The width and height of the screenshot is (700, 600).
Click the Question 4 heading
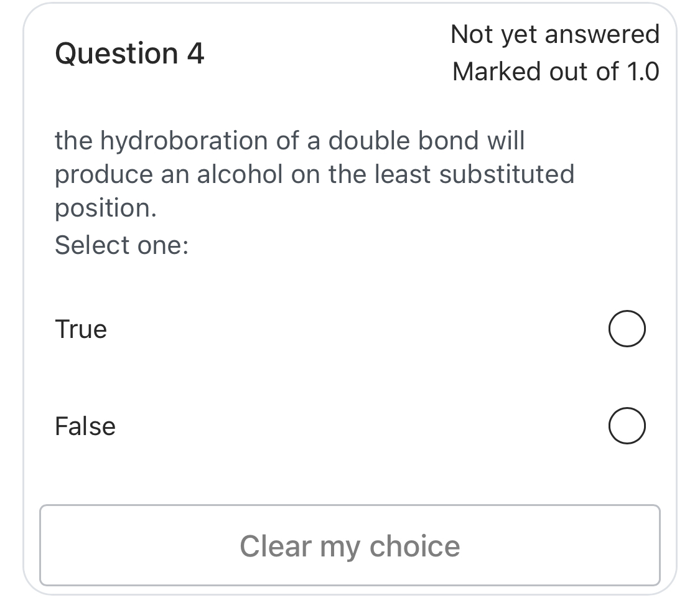pyautogui.click(x=129, y=54)
